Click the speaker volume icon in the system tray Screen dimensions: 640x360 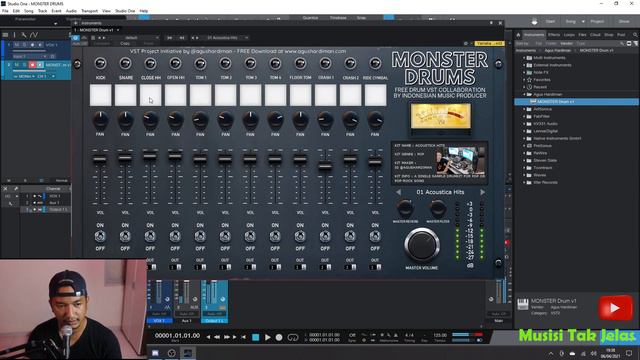coord(593,353)
